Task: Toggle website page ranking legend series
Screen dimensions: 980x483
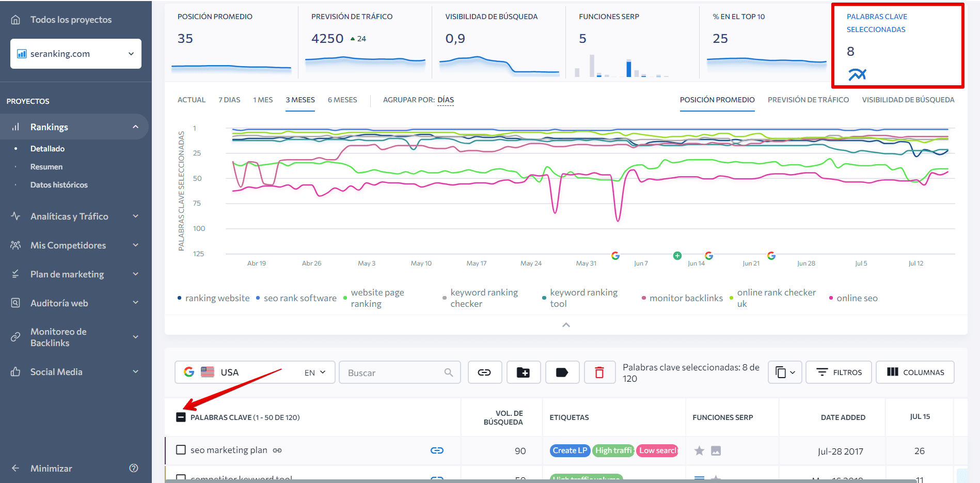Action: coord(374,298)
